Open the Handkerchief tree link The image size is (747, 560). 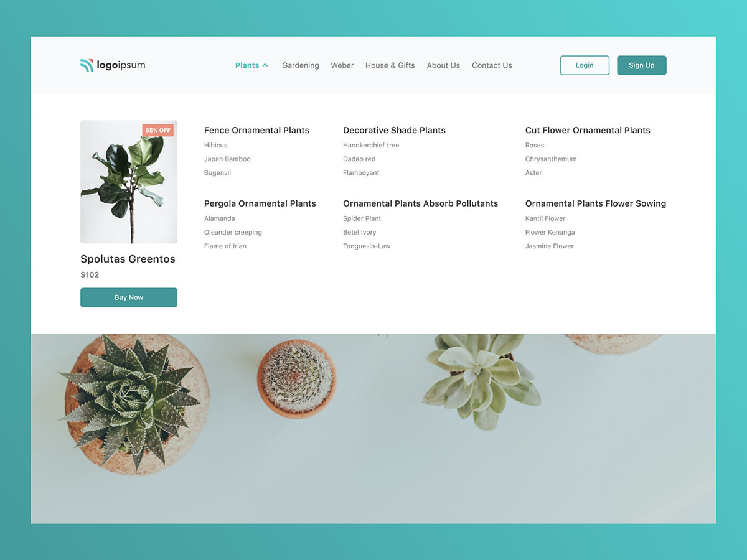pyautogui.click(x=371, y=146)
